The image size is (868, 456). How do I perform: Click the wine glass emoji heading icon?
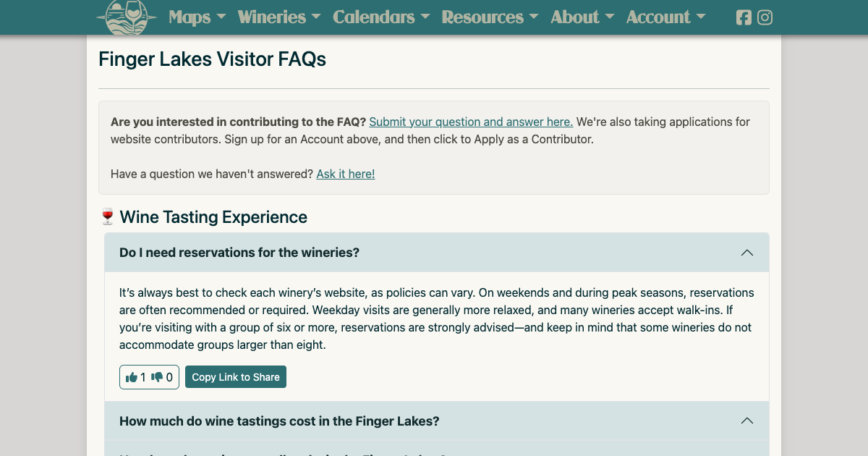click(x=107, y=216)
